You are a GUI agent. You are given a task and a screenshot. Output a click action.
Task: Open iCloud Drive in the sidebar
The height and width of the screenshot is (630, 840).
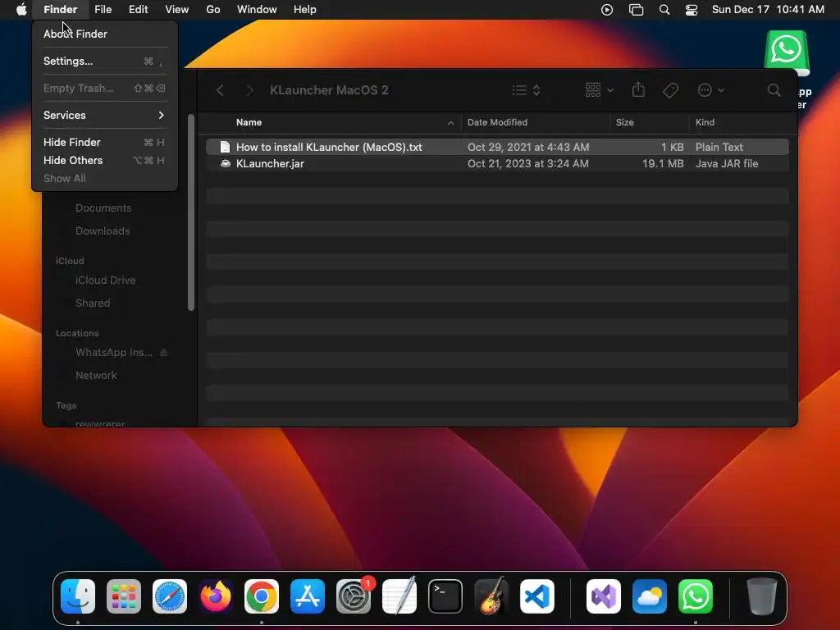click(106, 281)
